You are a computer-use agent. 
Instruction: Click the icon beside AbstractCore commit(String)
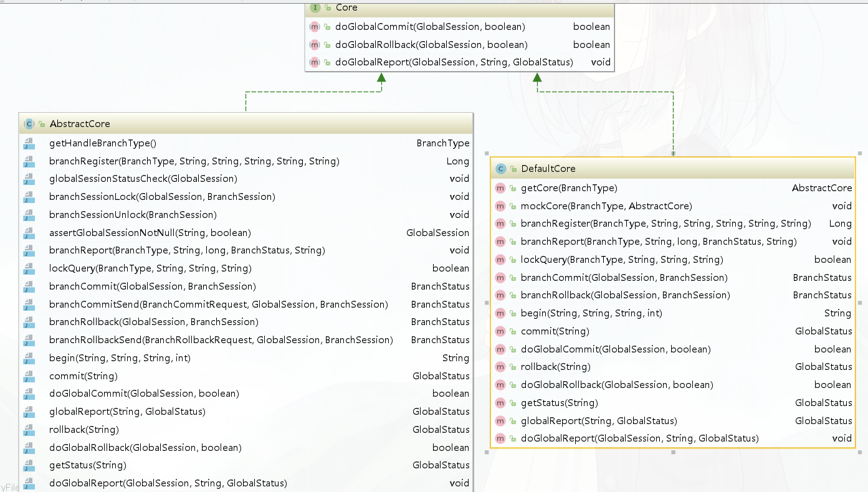coord(29,376)
